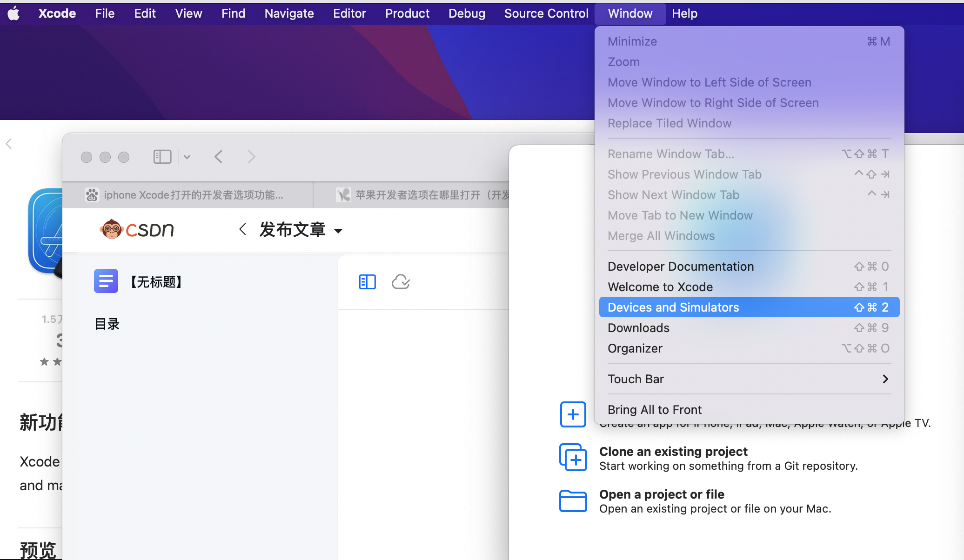Click the back chevron next to 发布文章
964x560 pixels.
[x=242, y=229]
